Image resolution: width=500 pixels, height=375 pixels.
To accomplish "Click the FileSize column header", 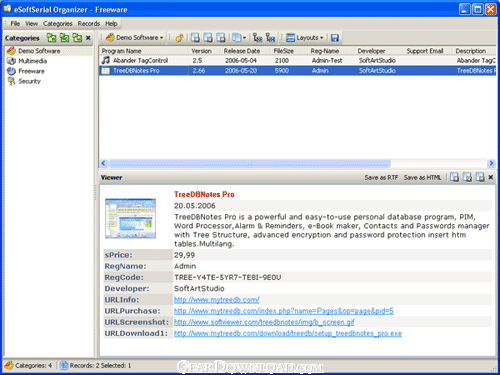I will pyautogui.click(x=288, y=51).
